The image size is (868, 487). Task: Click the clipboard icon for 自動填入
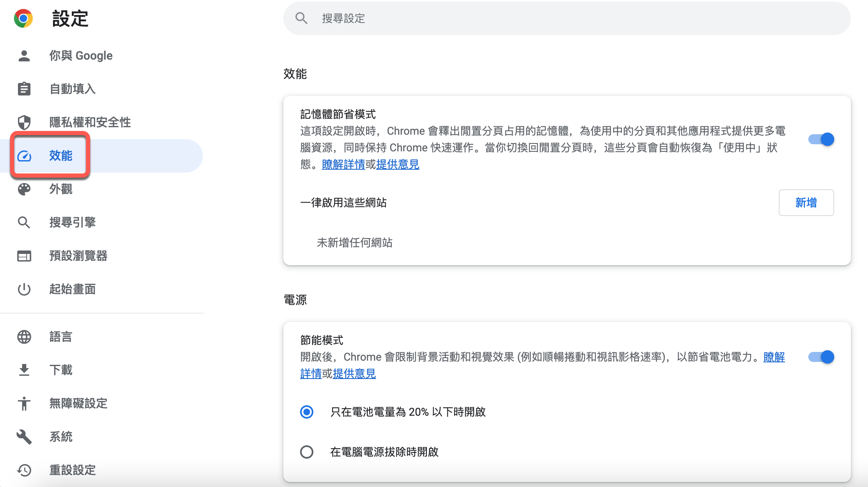point(24,89)
